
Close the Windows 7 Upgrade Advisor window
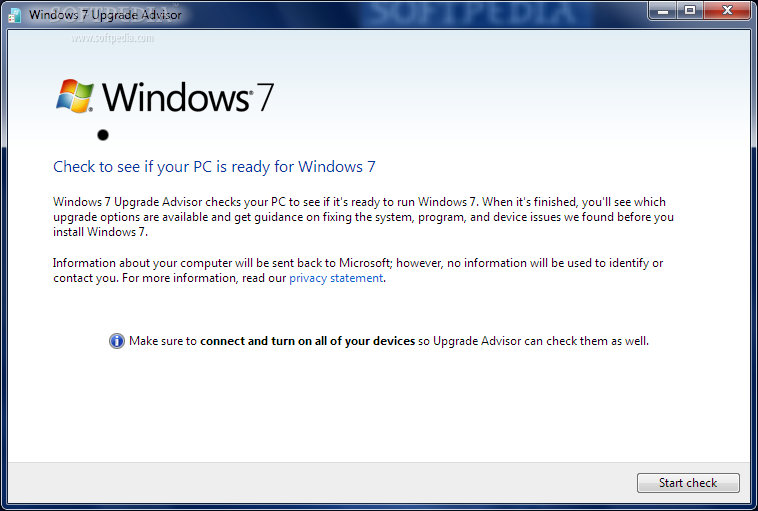pyautogui.click(x=727, y=11)
